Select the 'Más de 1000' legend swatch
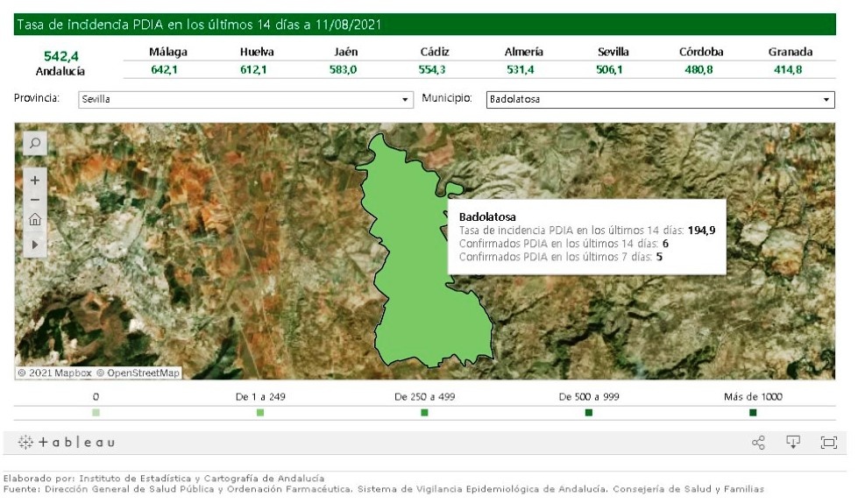This screenshot has width=858, height=504. 753,413
